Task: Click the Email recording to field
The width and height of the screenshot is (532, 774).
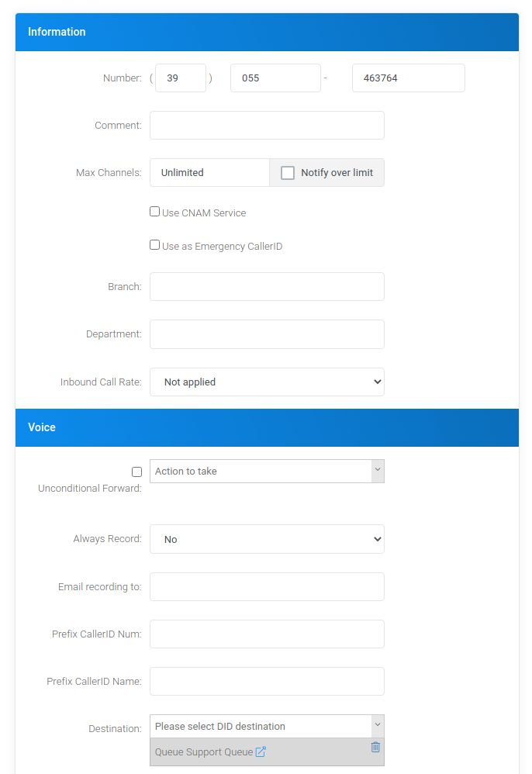Action: [x=267, y=587]
